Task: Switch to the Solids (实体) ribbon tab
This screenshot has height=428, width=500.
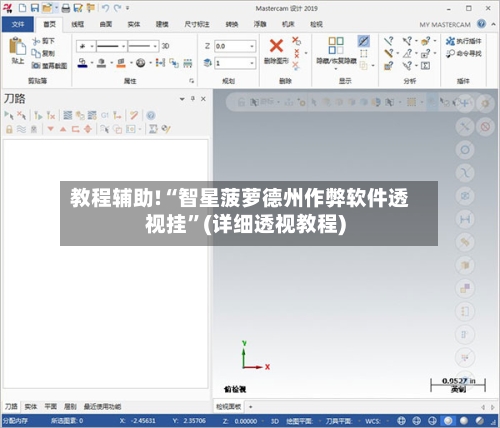Action: click(x=134, y=24)
